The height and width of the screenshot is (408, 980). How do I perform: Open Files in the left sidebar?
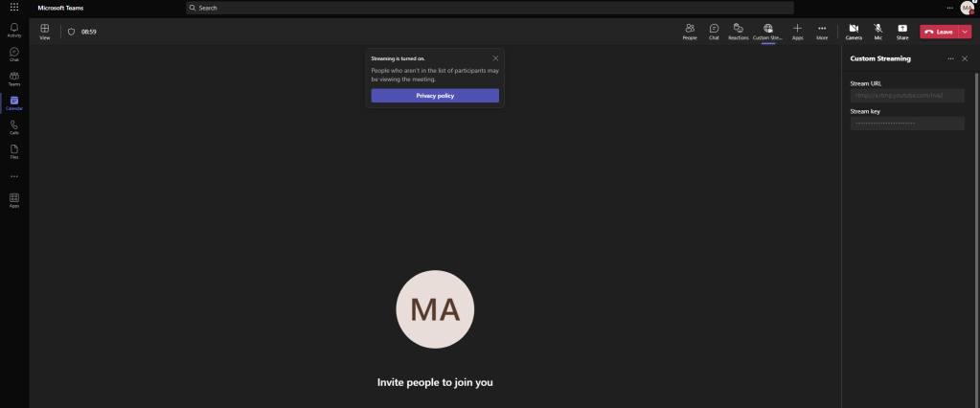point(14,150)
